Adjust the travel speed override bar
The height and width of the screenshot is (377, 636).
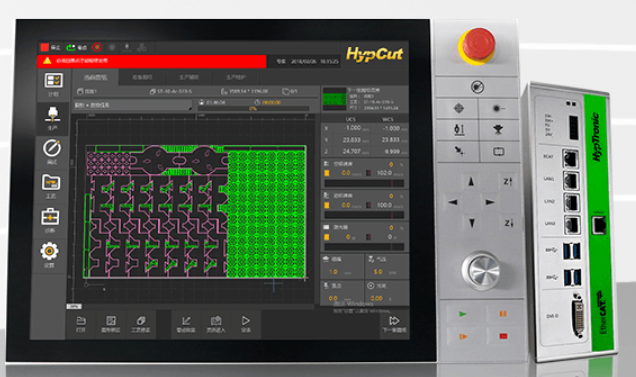[364, 183]
